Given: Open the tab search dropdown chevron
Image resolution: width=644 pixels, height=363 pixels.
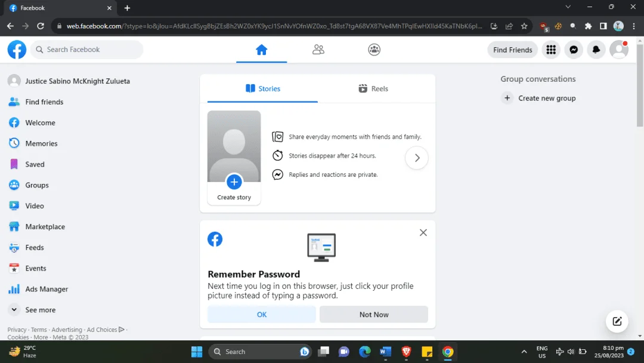Looking at the screenshot, I should tap(568, 7).
